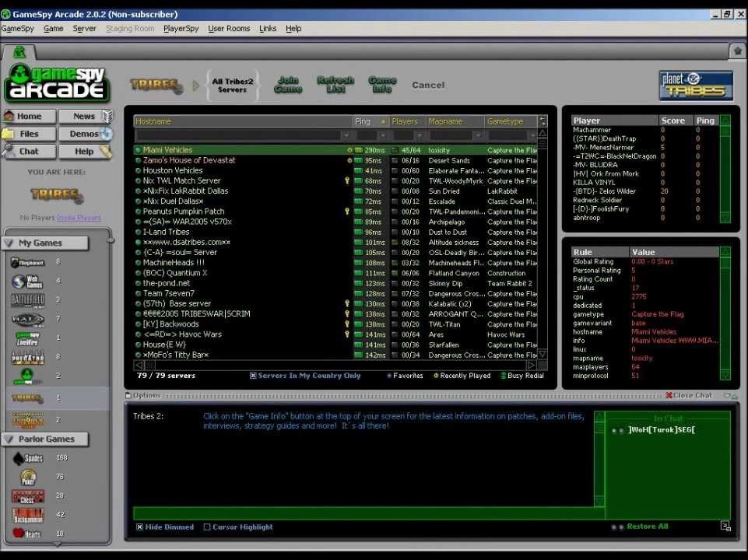Click the Refresh List button
The height and width of the screenshot is (560, 748).
tap(335, 85)
